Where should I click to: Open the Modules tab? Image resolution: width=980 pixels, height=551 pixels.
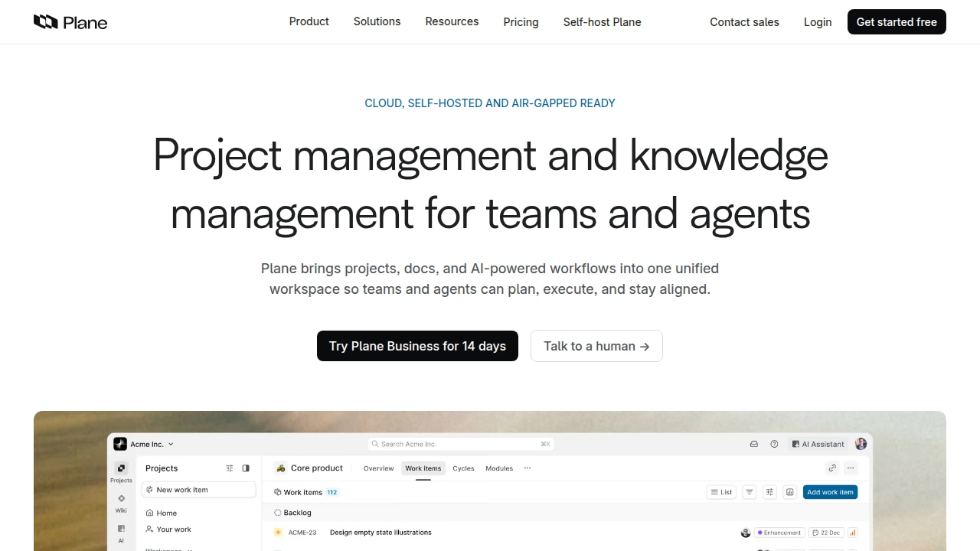[499, 468]
